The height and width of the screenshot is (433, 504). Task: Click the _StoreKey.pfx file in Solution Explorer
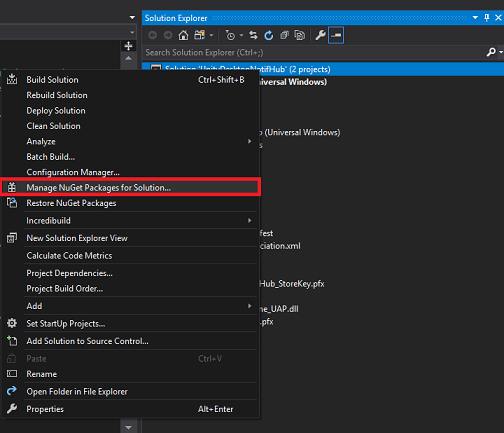tap(292, 284)
